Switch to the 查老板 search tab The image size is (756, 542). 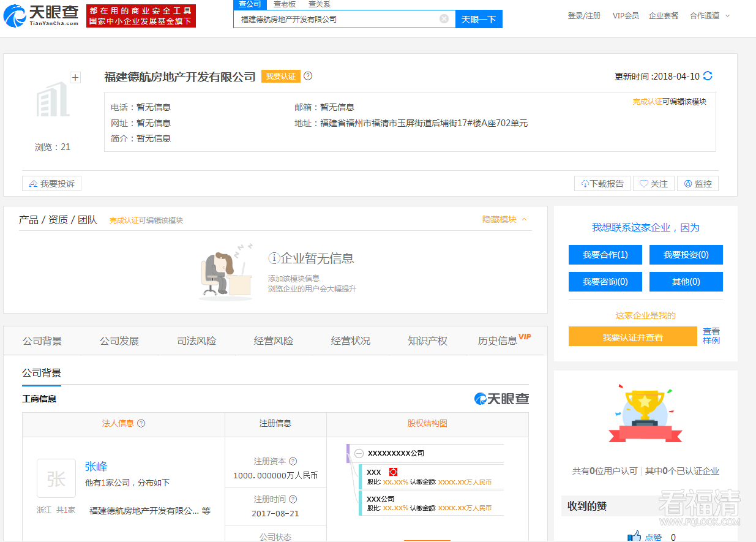pyautogui.click(x=284, y=4)
